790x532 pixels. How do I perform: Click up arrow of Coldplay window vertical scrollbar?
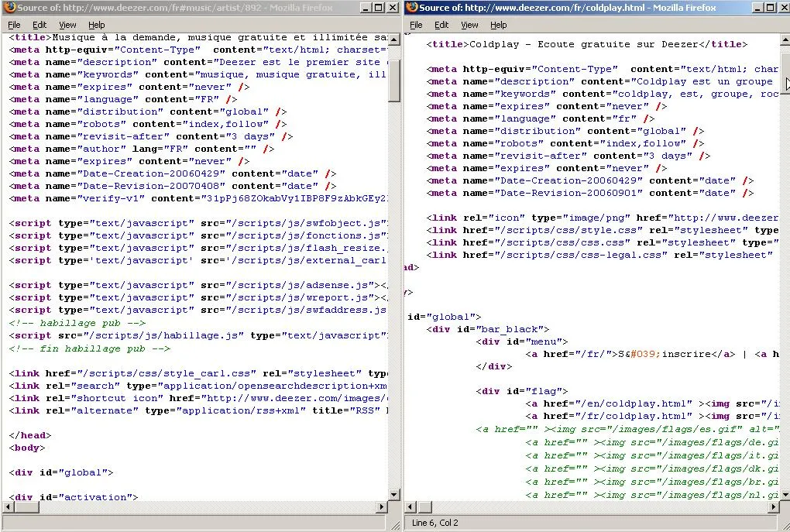pyautogui.click(x=785, y=39)
